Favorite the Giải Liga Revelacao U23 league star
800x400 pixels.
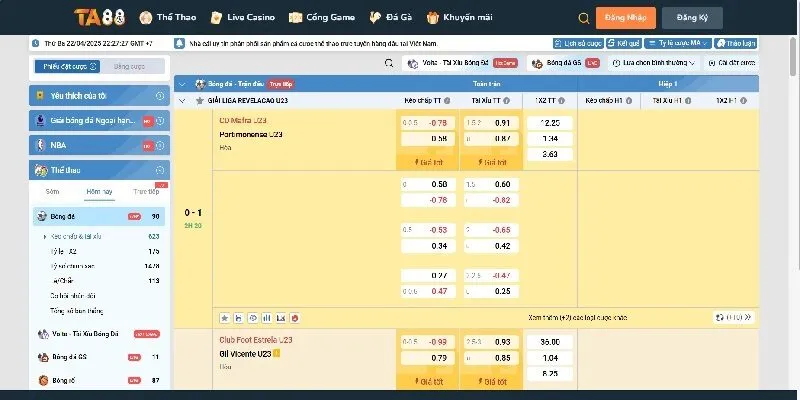199,101
